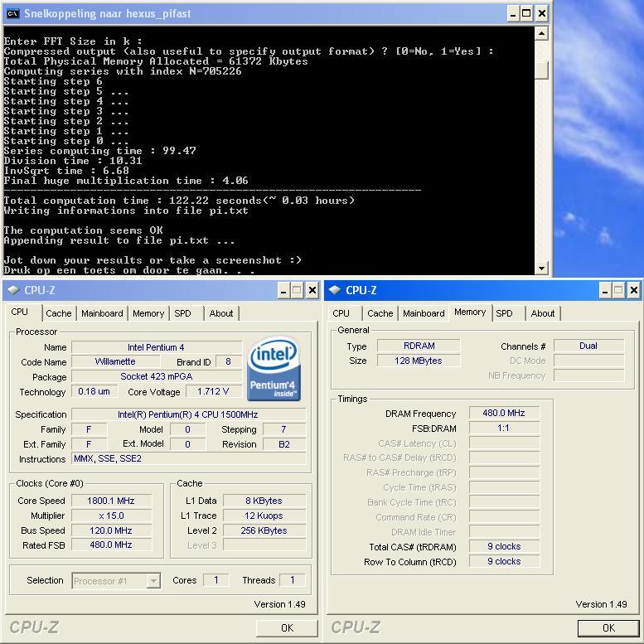Screen dimensions: 644x644
Task: Minimize the right CPU-Z window
Action: click(x=604, y=290)
